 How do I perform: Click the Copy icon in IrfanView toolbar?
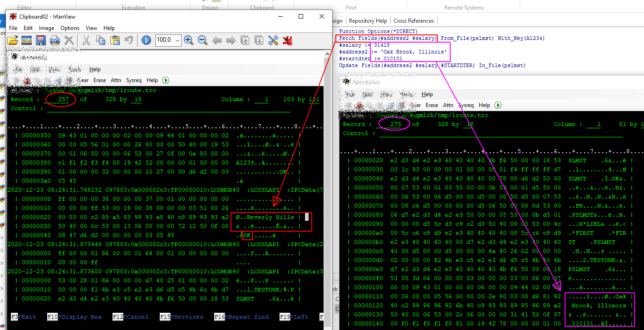[x=101, y=40]
